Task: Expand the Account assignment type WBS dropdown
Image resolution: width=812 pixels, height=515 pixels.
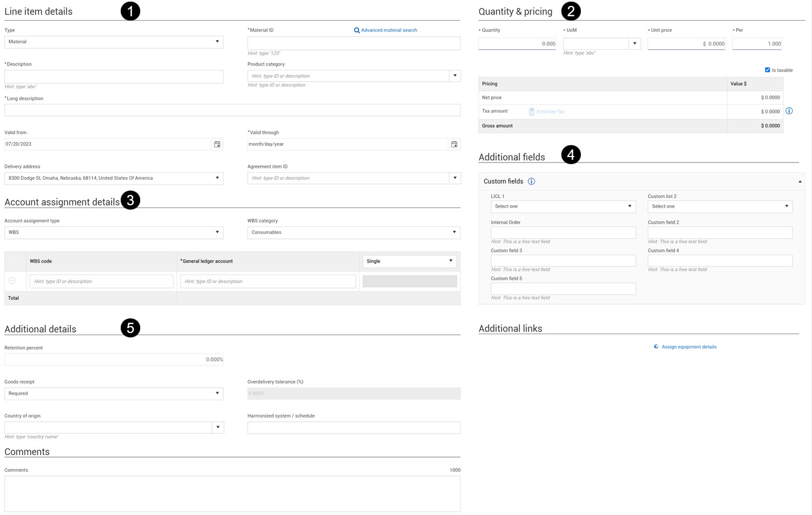Action: (114, 232)
